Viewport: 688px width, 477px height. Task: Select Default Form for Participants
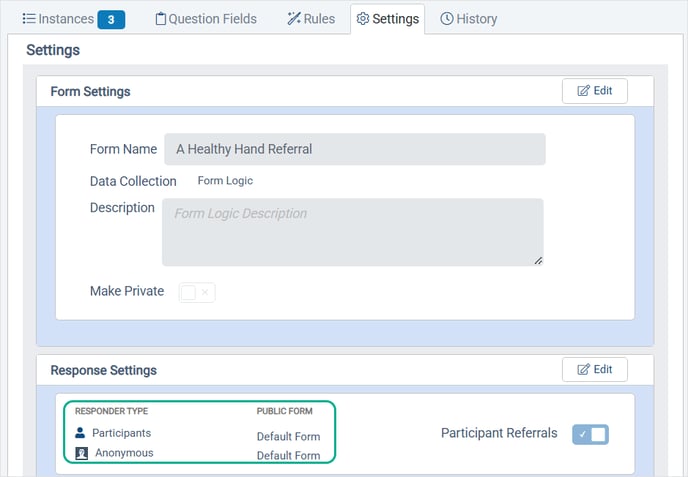pyautogui.click(x=288, y=437)
